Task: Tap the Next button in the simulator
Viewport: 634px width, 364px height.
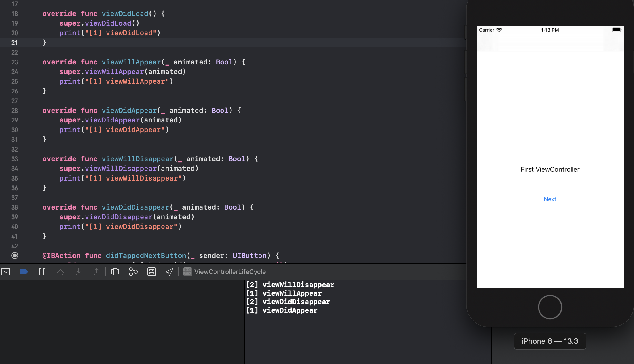Action: [550, 199]
